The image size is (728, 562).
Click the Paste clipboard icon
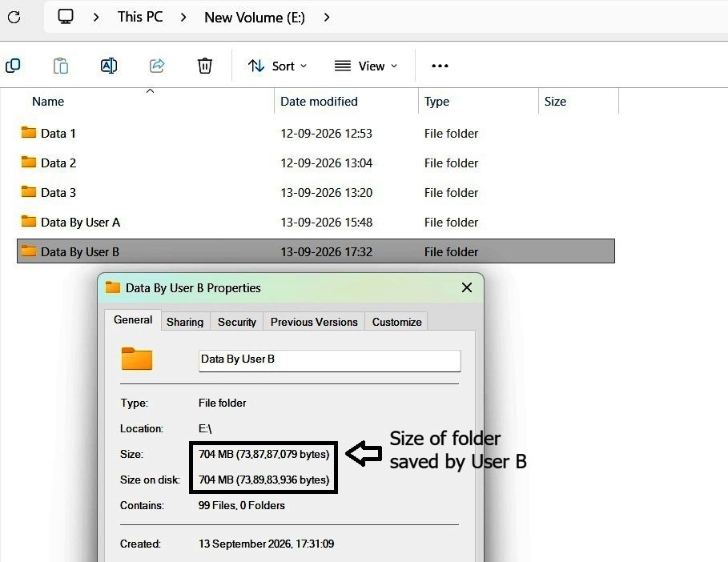tap(61, 66)
